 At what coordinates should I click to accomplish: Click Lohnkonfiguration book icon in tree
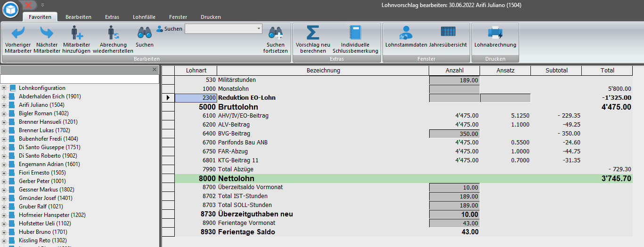click(13, 88)
